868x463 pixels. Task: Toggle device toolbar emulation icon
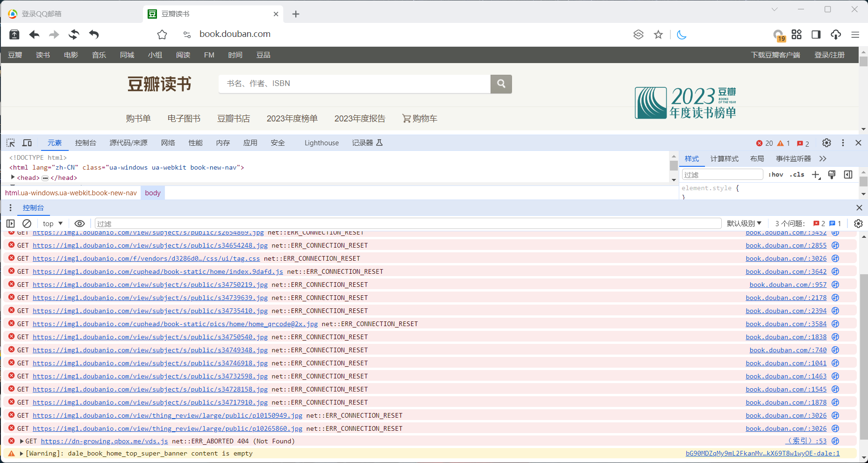pyautogui.click(x=27, y=143)
